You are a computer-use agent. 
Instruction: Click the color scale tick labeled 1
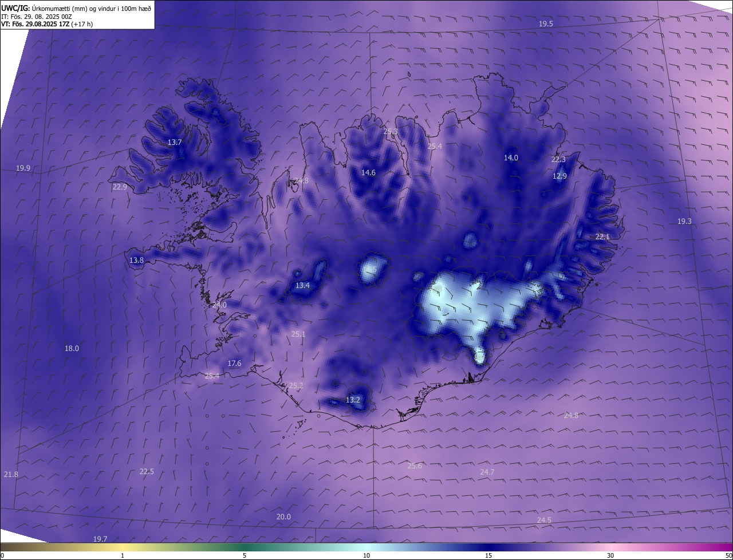click(x=123, y=555)
